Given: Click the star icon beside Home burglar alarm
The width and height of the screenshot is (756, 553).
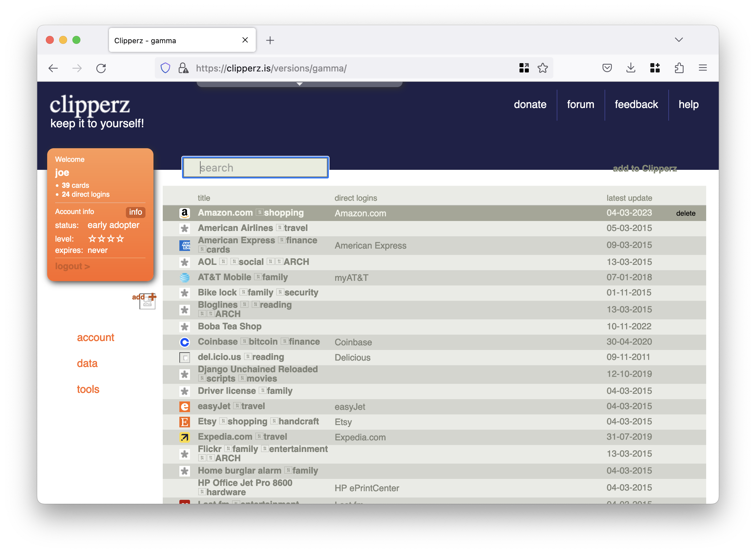Looking at the screenshot, I should pyautogui.click(x=185, y=471).
